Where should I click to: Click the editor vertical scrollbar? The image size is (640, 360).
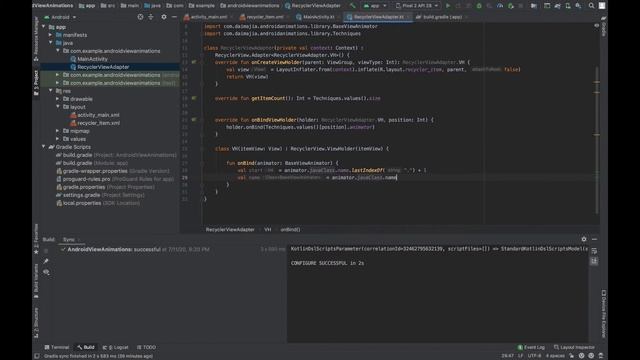[x=597, y=139]
